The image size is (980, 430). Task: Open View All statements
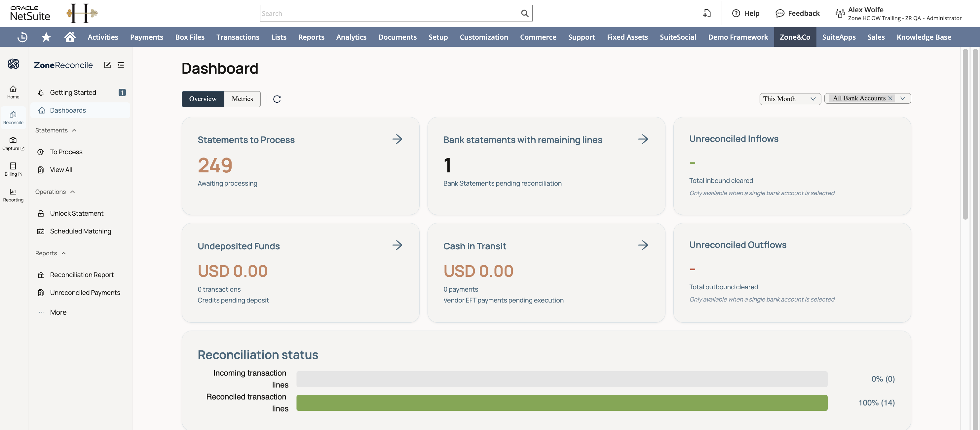(x=80, y=170)
